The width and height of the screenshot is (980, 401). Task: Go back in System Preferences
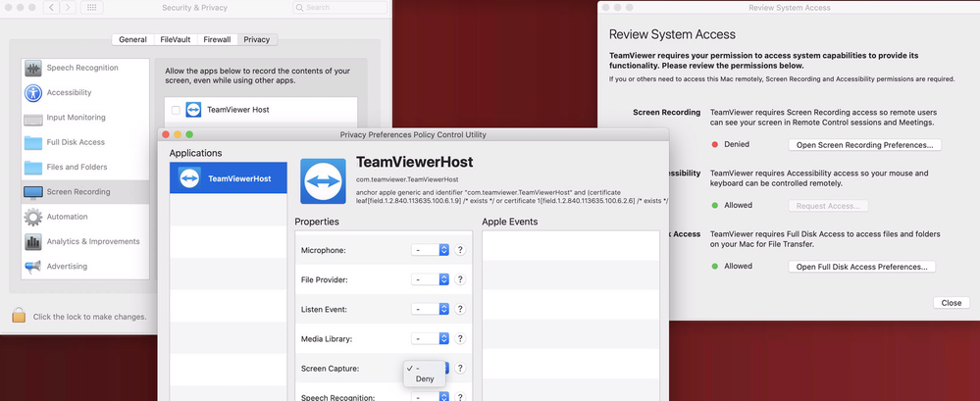[51, 8]
